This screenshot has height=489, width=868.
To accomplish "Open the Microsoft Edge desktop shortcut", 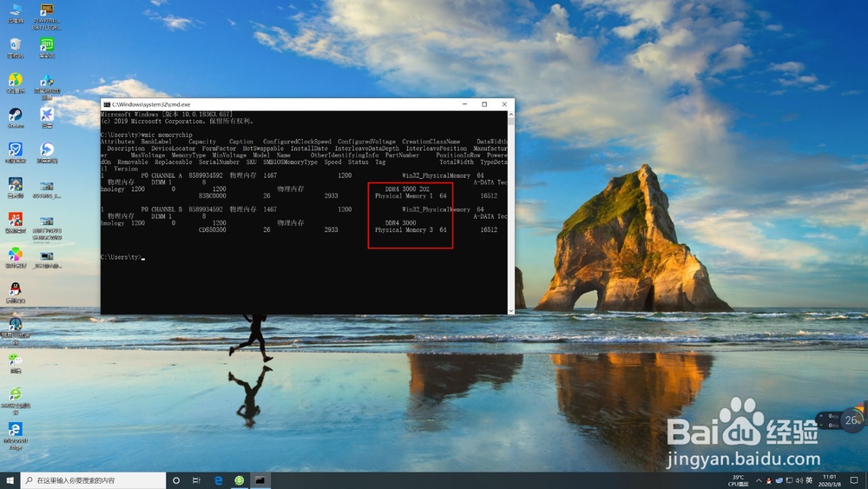I will tap(16, 436).
